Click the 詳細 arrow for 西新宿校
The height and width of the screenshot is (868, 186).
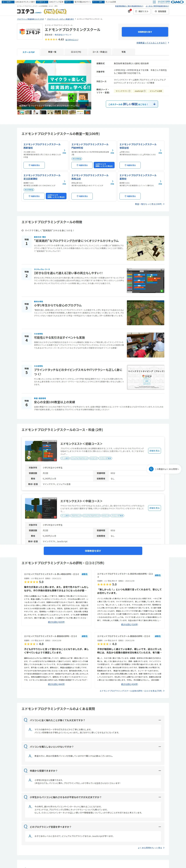point(64,151)
